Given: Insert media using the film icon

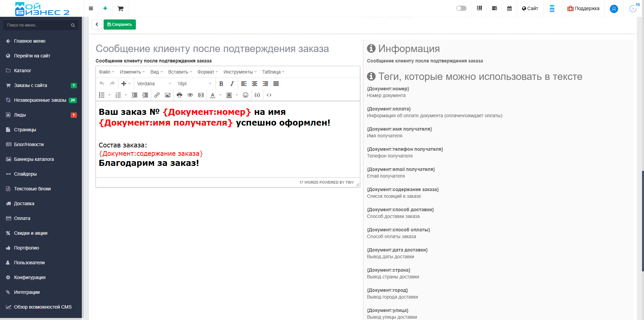Looking at the screenshot, I should [201, 95].
